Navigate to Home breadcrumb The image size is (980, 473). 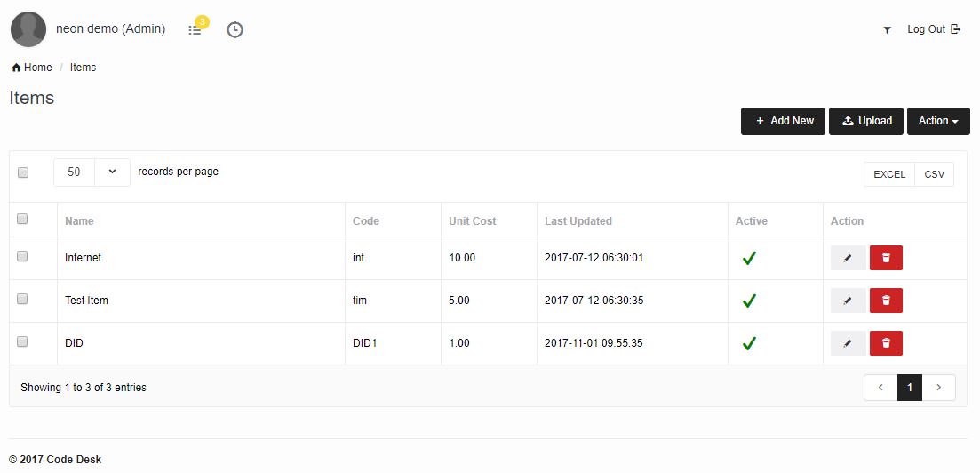(x=32, y=68)
